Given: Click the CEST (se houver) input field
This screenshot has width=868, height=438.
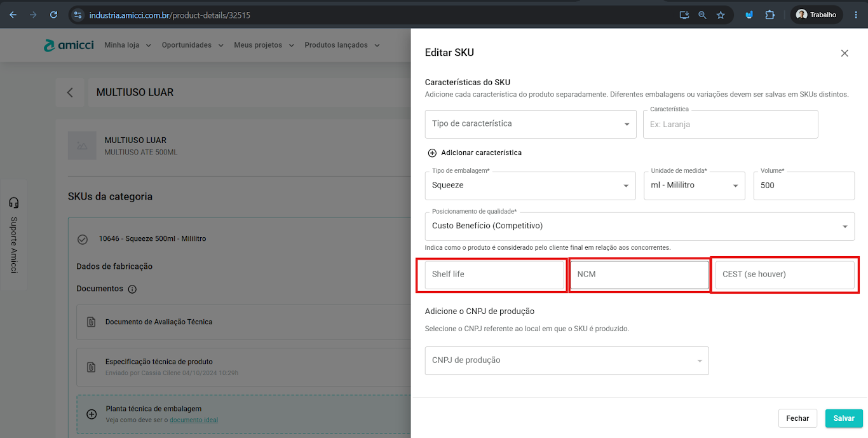Looking at the screenshot, I should tap(785, 275).
